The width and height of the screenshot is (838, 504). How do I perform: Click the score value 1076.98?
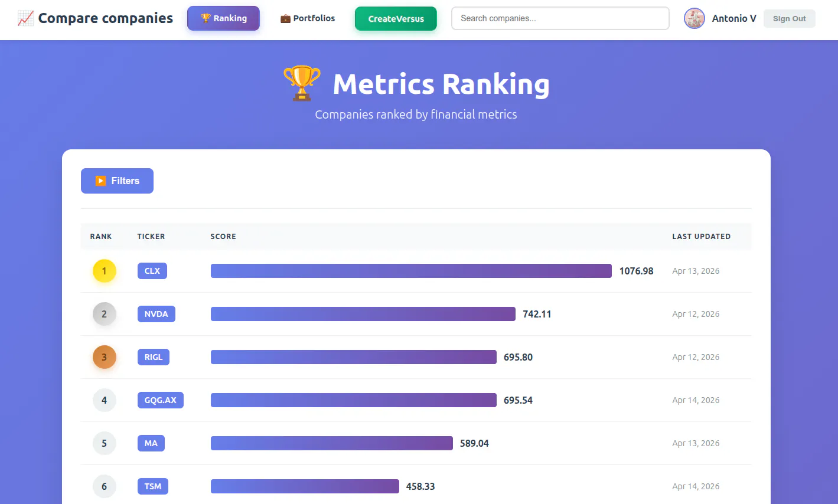coord(636,271)
